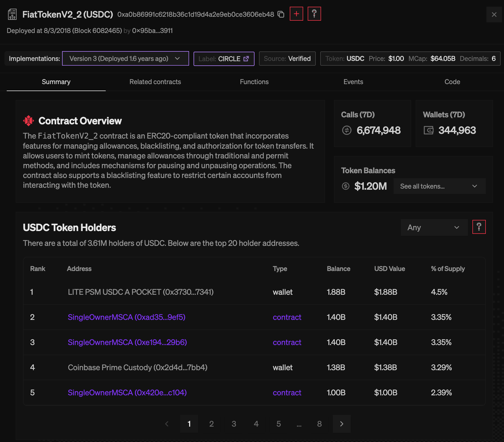Click the external link icon beside CIRCLE label
The image size is (504, 442).
tap(246, 59)
